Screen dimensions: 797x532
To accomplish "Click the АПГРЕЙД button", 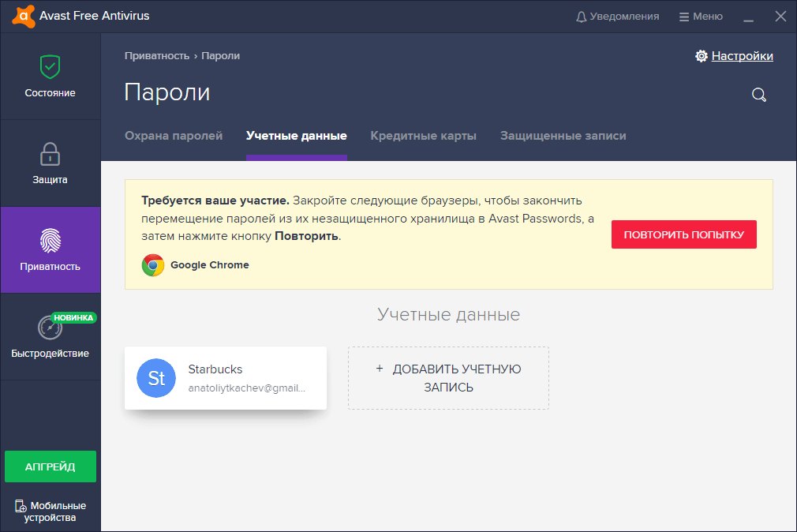I will [50, 466].
